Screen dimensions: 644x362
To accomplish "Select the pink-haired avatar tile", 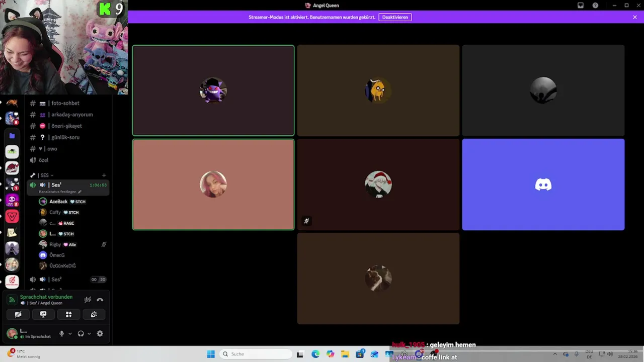I will pos(213,185).
